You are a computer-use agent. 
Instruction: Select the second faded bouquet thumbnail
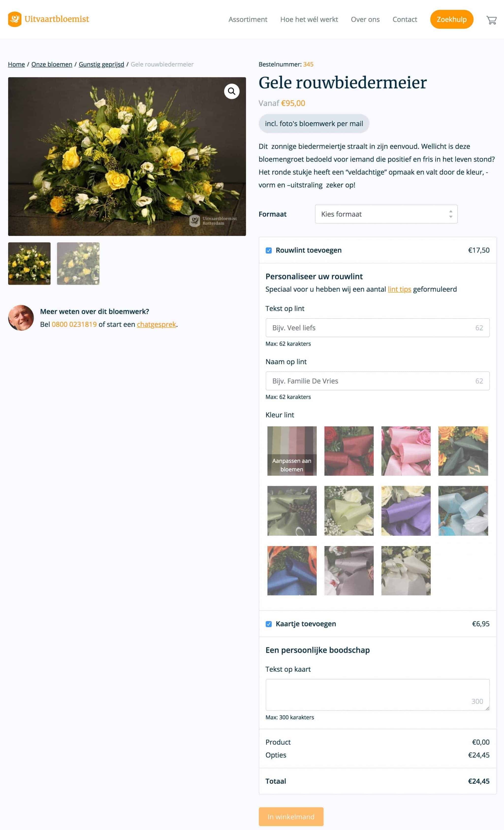tap(78, 264)
